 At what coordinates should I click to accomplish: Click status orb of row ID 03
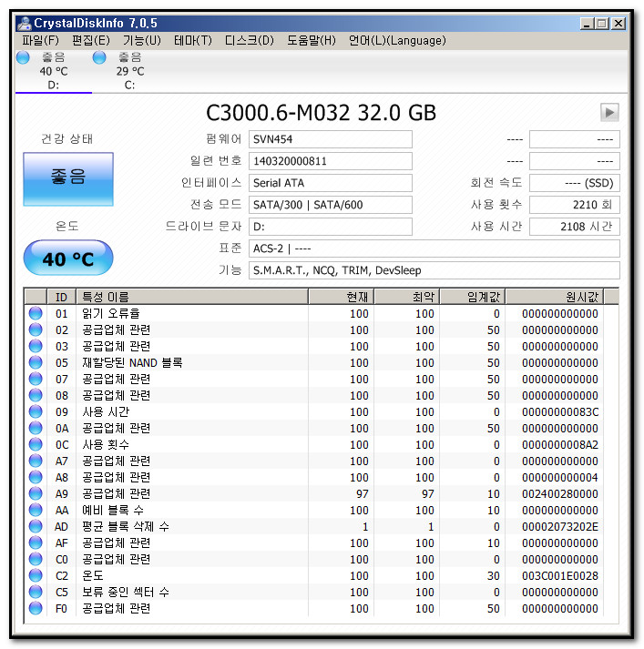click(x=36, y=346)
